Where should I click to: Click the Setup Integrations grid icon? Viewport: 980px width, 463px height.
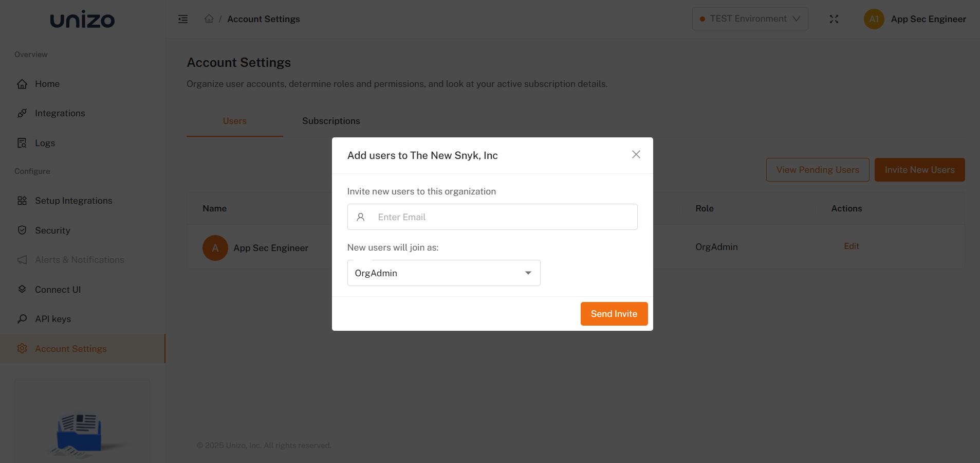pyautogui.click(x=22, y=201)
